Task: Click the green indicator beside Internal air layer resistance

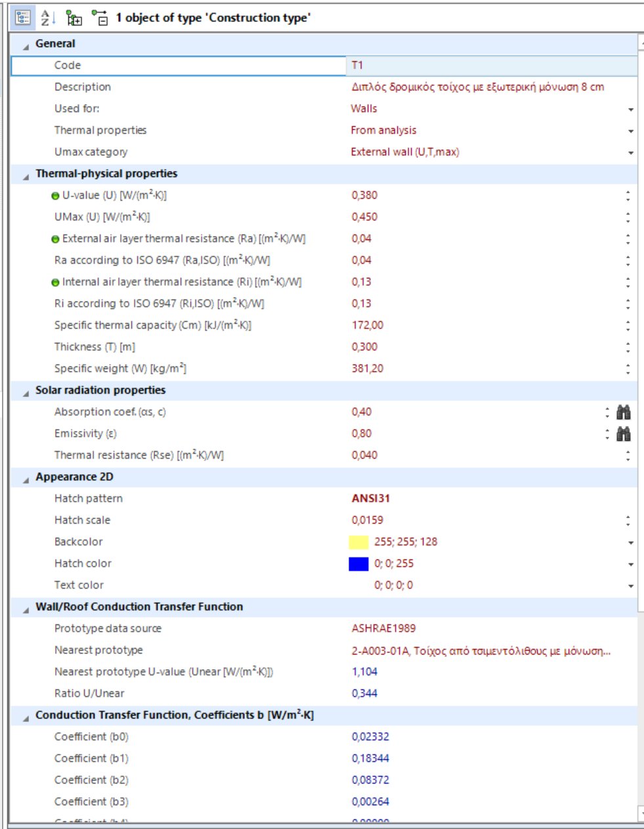Action: pyautogui.click(x=56, y=282)
